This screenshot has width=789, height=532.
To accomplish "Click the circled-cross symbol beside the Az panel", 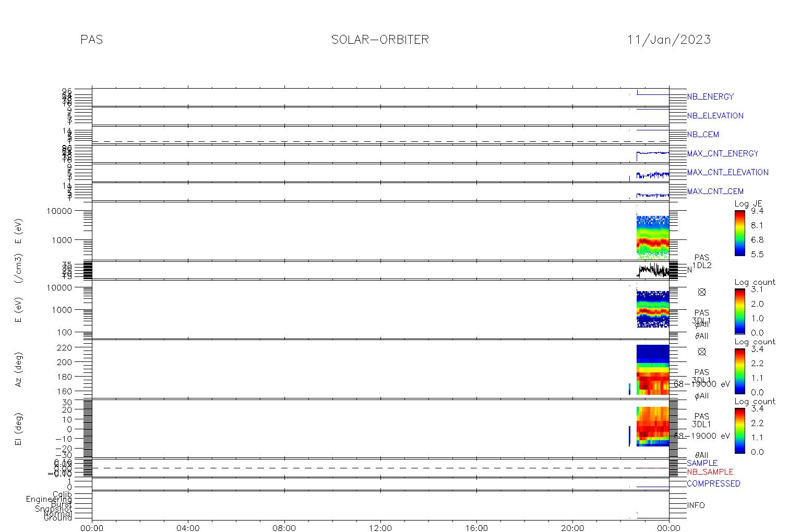I will 702,352.
